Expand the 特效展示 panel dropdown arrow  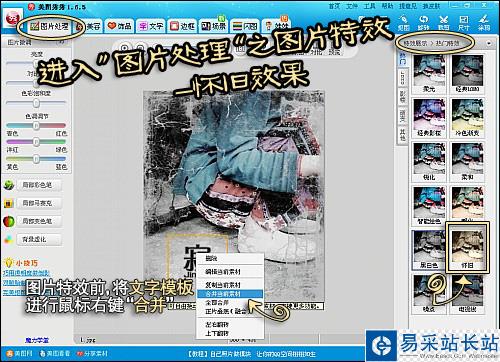[x=489, y=43]
